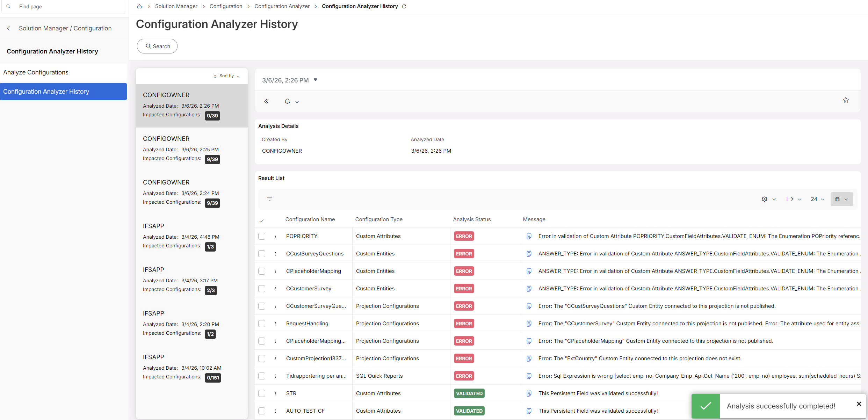The width and height of the screenshot is (868, 420).
Task: Expand the settings gear chevron
Action: click(x=774, y=200)
